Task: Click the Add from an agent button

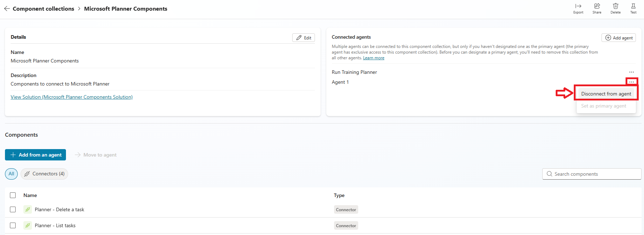Action: tap(35, 155)
